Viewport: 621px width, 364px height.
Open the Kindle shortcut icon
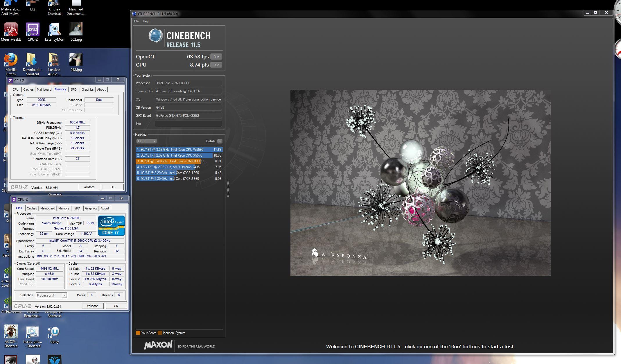click(x=54, y=8)
